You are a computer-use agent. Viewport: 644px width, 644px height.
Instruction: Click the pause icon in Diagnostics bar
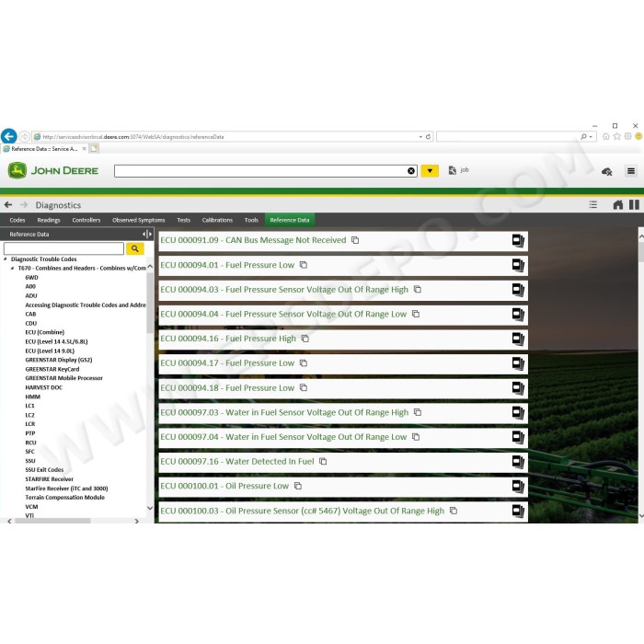click(634, 204)
